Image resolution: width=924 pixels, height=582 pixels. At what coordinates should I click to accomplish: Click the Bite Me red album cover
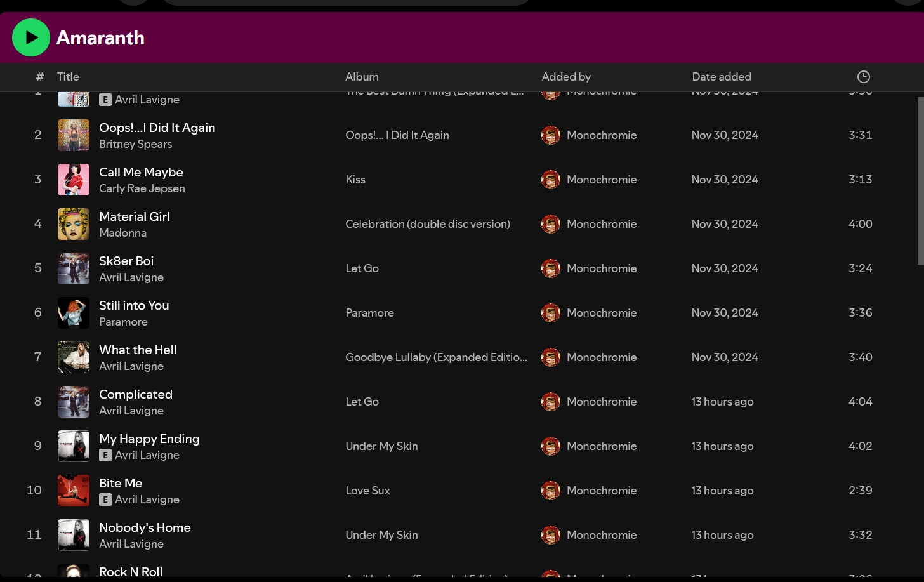pos(74,491)
